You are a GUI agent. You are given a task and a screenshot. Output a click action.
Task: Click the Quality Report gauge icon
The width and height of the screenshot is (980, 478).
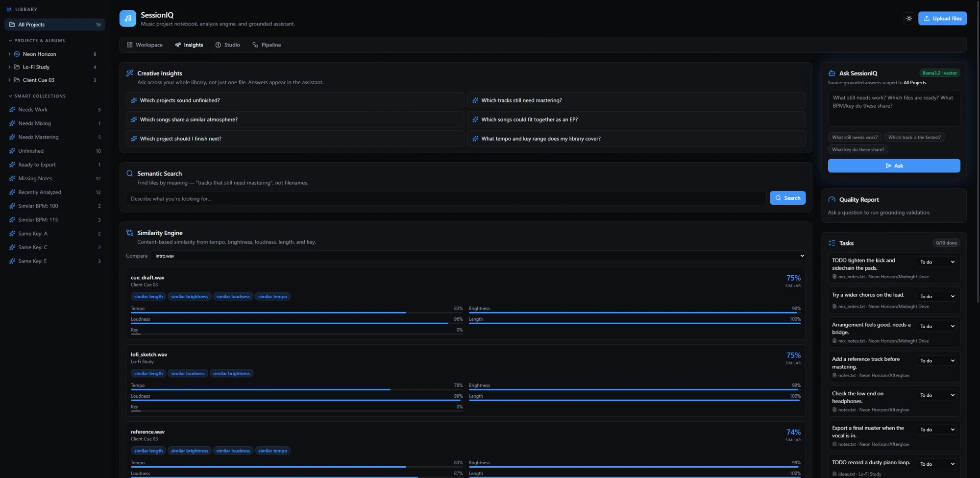pyautogui.click(x=832, y=200)
